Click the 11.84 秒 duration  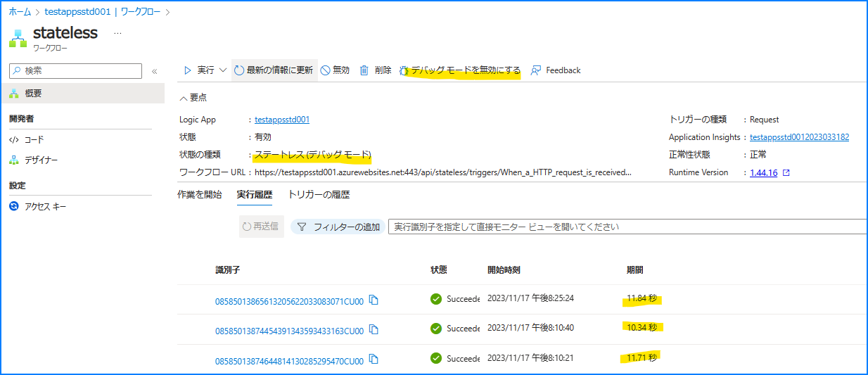(642, 299)
